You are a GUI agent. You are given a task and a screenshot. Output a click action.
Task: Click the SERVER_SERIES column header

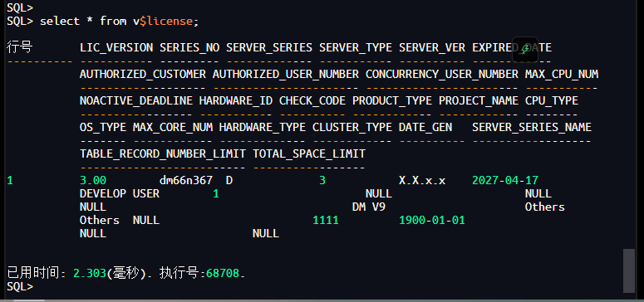point(269,48)
